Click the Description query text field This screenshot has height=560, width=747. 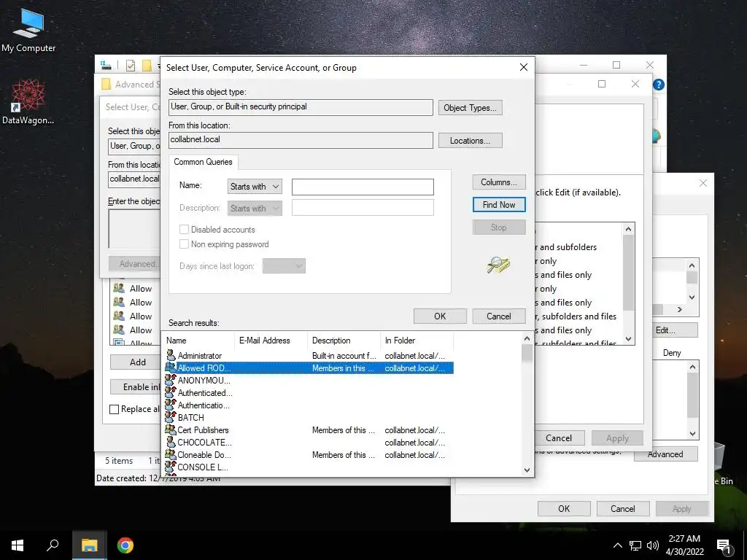tap(363, 208)
